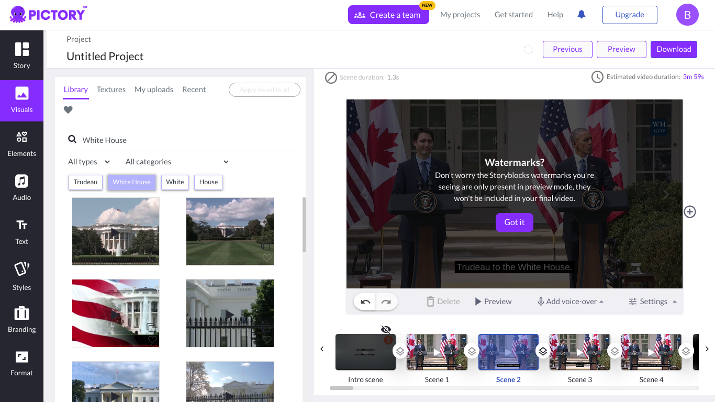Add a new scene with plus icon
The image size is (715, 402).
[x=690, y=211]
